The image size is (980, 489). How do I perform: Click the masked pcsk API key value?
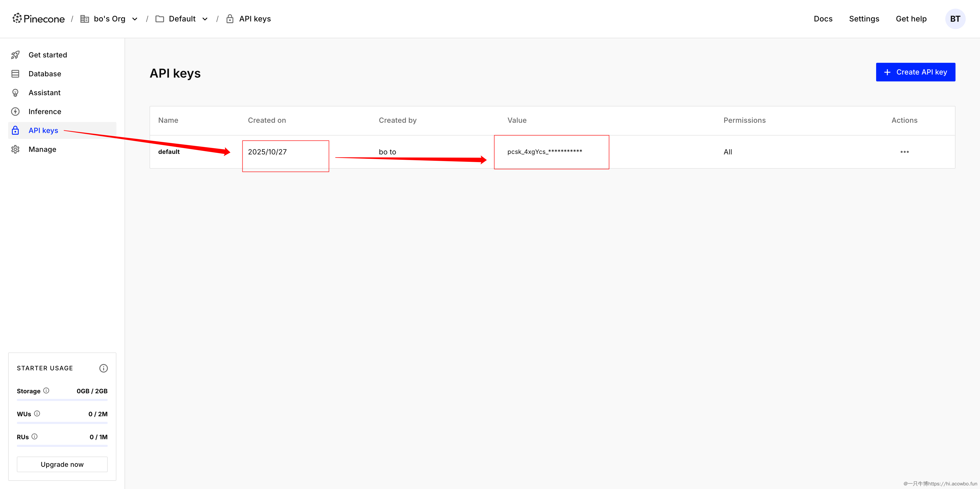point(544,152)
